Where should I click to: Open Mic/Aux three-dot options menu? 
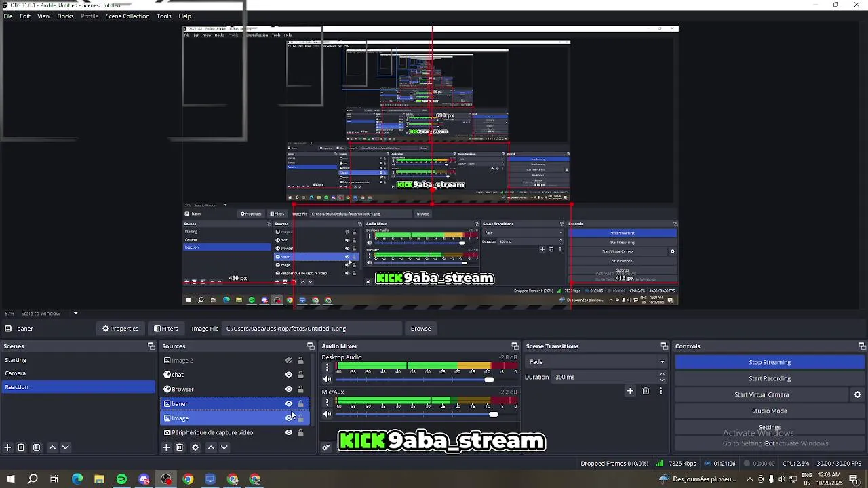click(327, 402)
